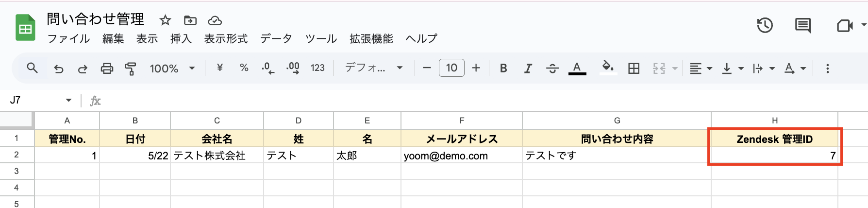868x208 pixels.
Task: Format as percent
Action: (244, 68)
